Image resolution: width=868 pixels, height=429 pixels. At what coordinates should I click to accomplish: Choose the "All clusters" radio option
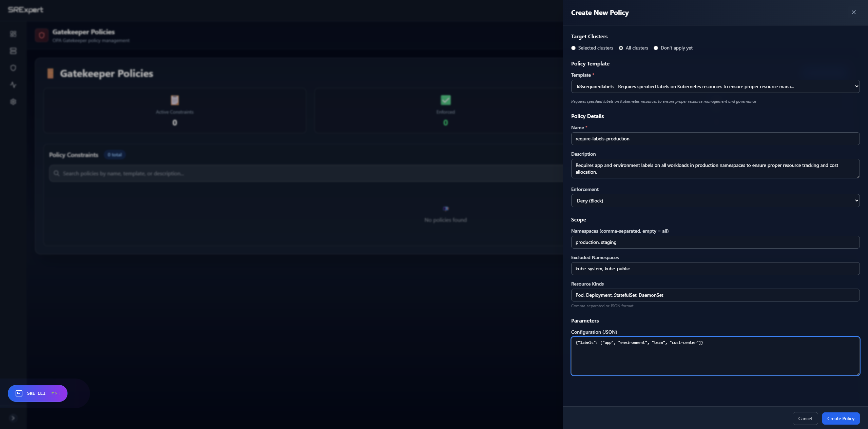621,48
